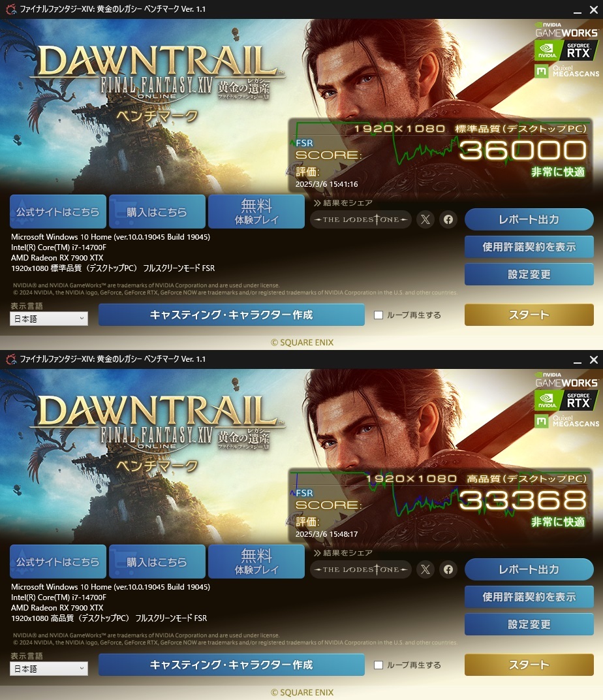Start benchmark with スタート in bottom window
603x700 pixels.
click(529, 665)
